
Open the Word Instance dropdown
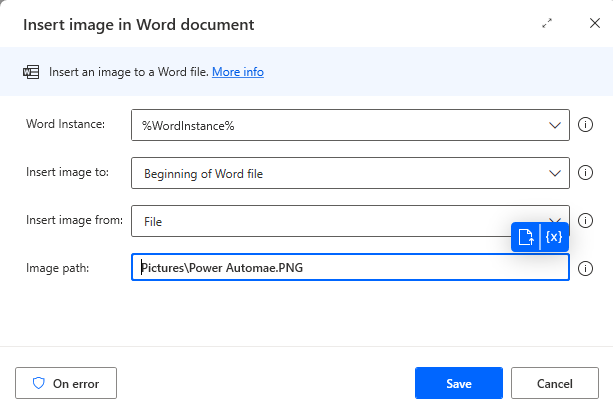(350, 126)
